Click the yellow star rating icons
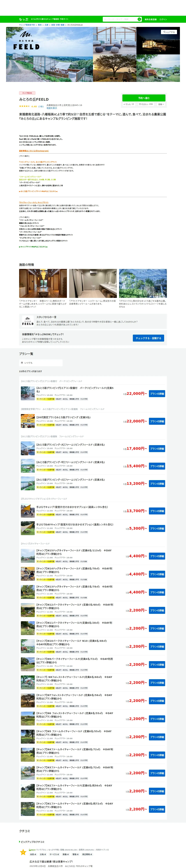 click(x=24, y=106)
